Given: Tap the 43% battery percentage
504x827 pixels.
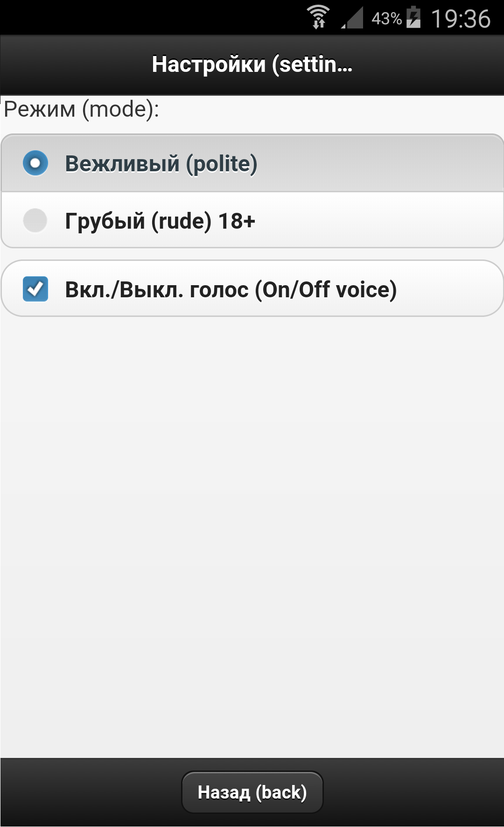Looking at the screenshot, I should [386, 19].
